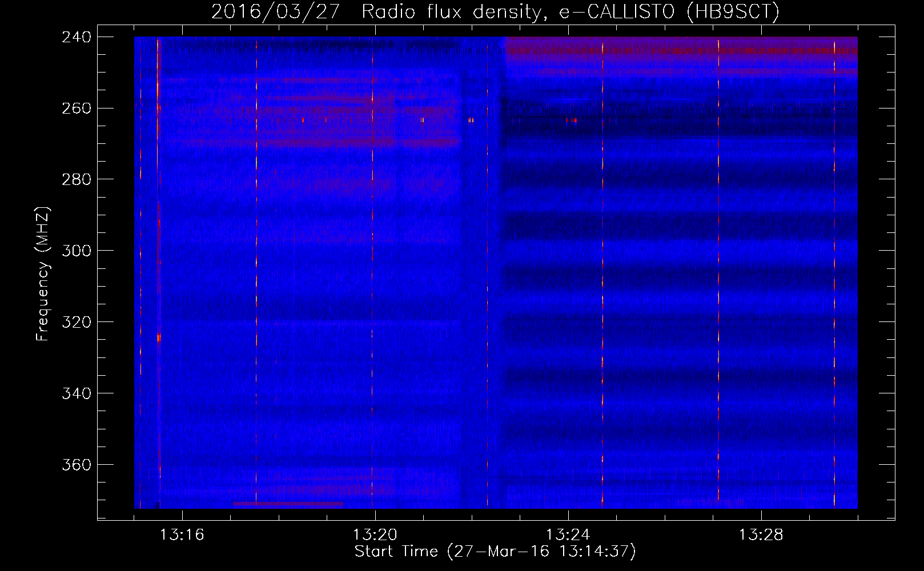Click the 340 frequency tick label
This screenshot has height=571, width=924.
coord(77,393)
